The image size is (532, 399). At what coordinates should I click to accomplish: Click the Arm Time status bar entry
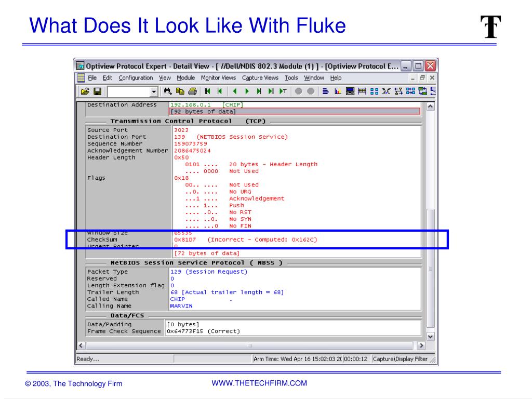(298, 359)
